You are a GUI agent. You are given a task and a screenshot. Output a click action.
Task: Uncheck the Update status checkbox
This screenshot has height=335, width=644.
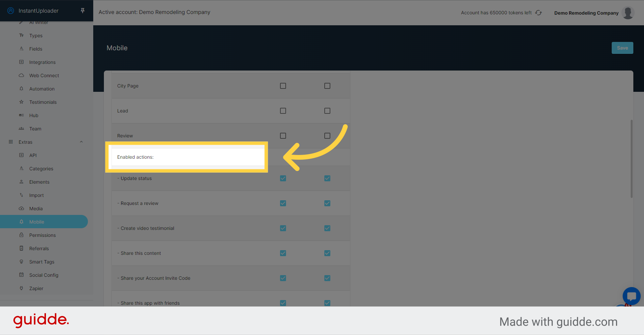point(283,178)
